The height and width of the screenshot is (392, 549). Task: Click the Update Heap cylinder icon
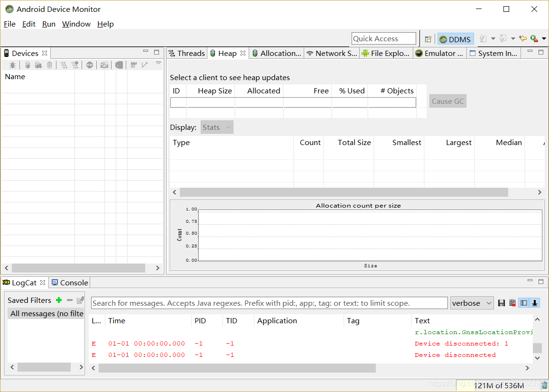coord(28,65)
